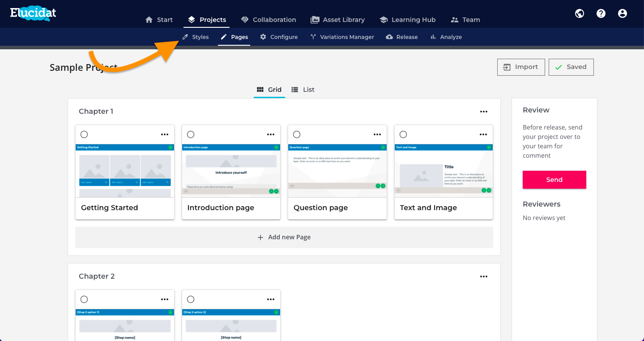Go to the Release section
Viewport: 644px width, 341px height.
click(402, 37)
